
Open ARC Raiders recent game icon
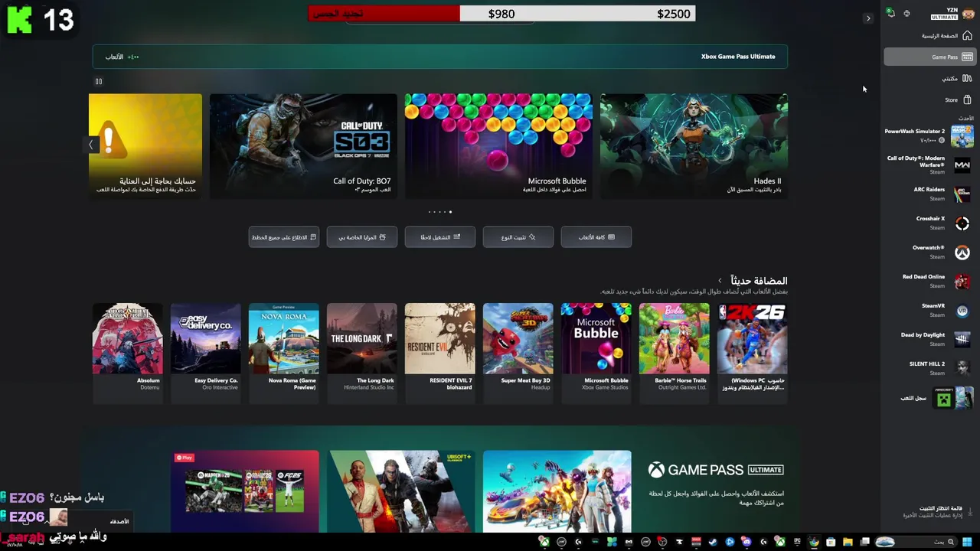(x=962, y=194)
